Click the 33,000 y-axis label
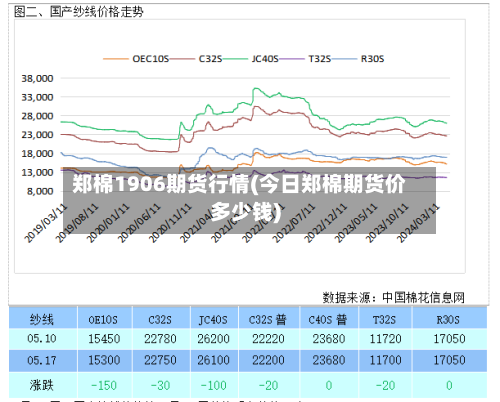Viewport: 500px width, 402px height. [x=37, y=97]
